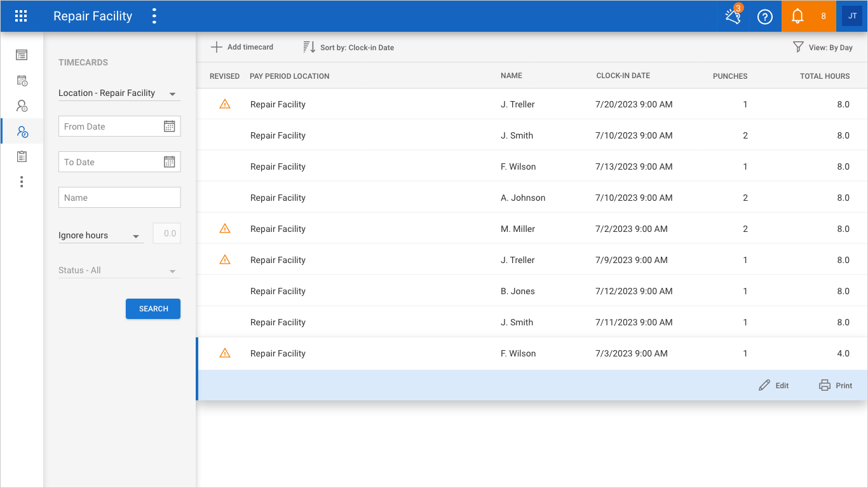Screen dimensions: 868x488
Task: Open the Repair Facility vertical dots menu
Action: click(x=154, y=17)
